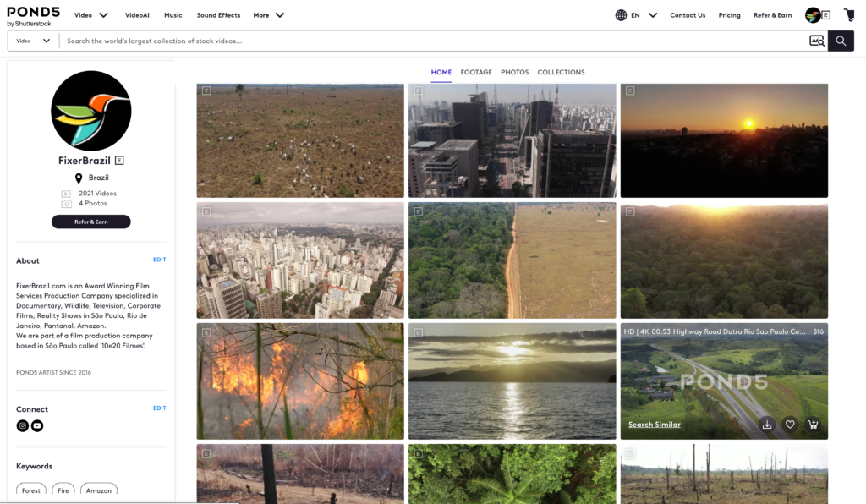Click the location pin icon
Screen dimensions: 866x504
click(x=79, y=178)
